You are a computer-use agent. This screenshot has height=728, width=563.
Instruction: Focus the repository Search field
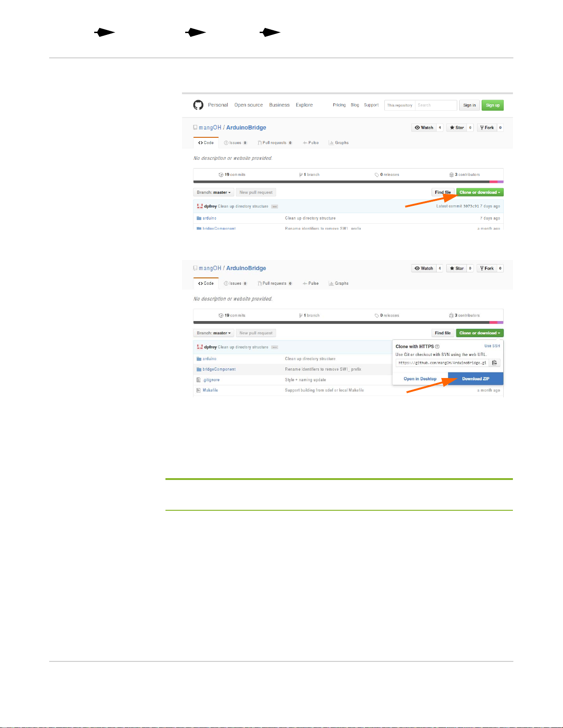[436, 105]
